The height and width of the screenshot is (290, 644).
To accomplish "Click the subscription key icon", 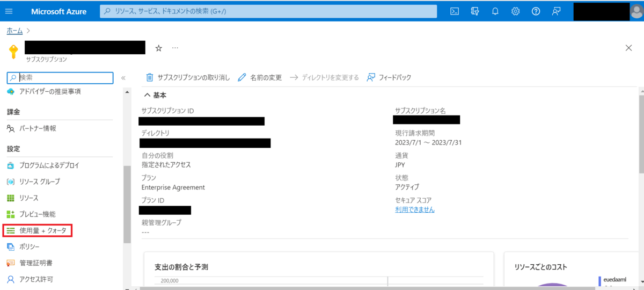I will (14, 52).
